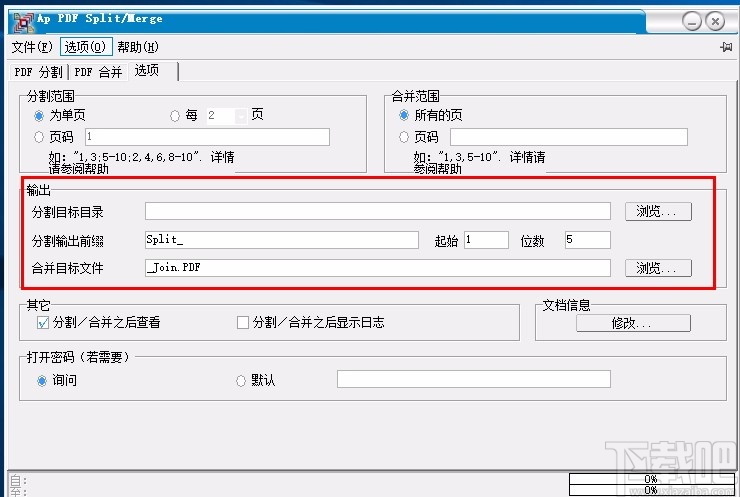
Task: Click the Ap PDF Split/Merge app icon
Action: [23, 22]
